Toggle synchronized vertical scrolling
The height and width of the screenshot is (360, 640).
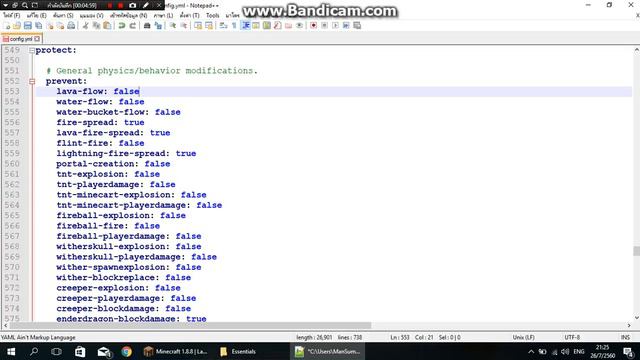click(x=198, y=26)
